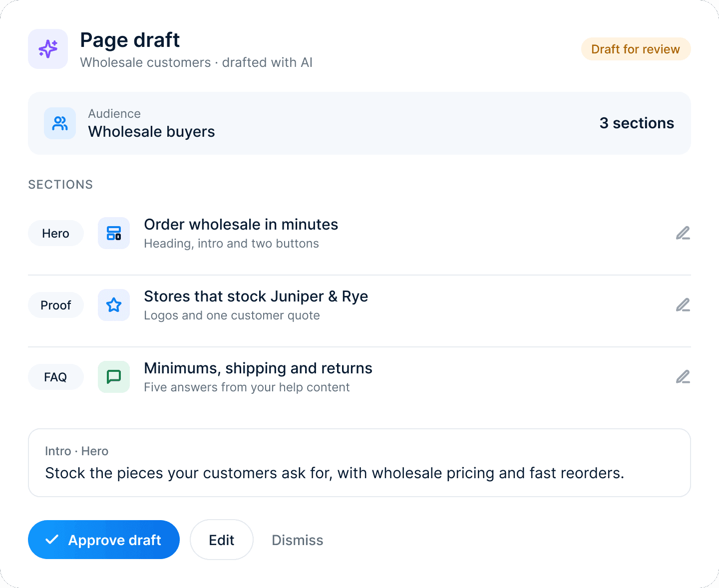This screenshot has height=588, width=719.
Task: Click the '3 sections' count
Action: [637, 123]
